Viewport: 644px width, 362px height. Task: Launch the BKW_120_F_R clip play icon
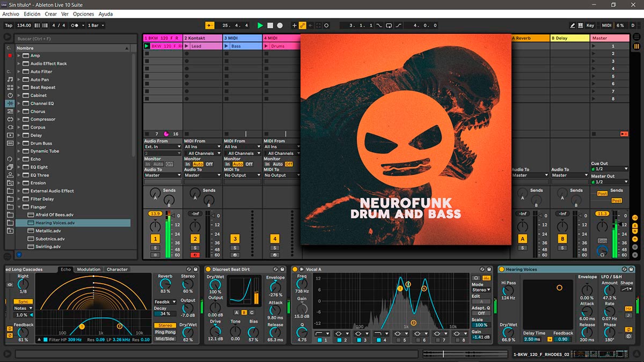[147, 46]
